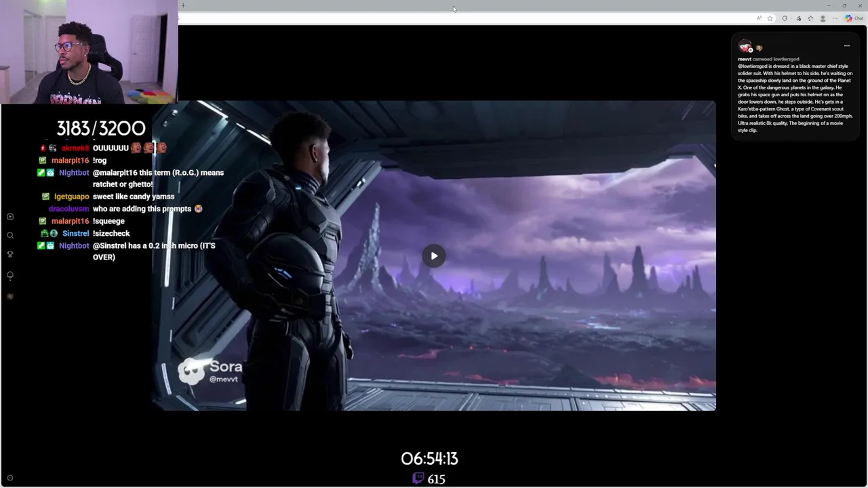
Task: Click the '!squeege' chat message
Action: click(x=108, y=221)
